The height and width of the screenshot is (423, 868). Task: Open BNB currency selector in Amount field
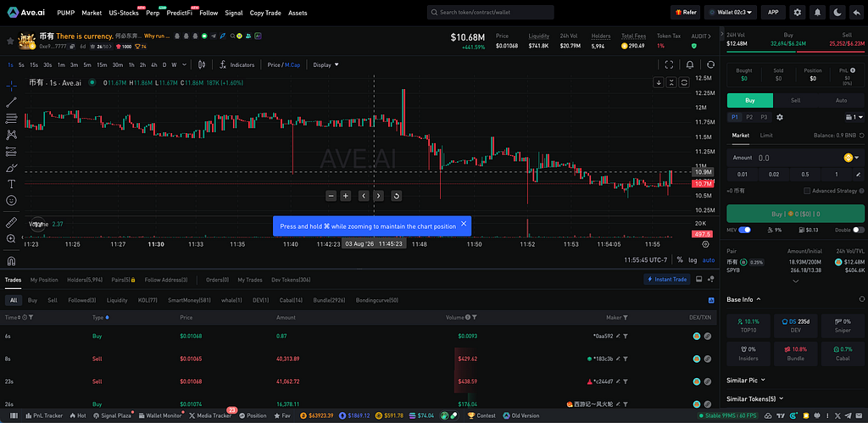[x=852, y=158]
